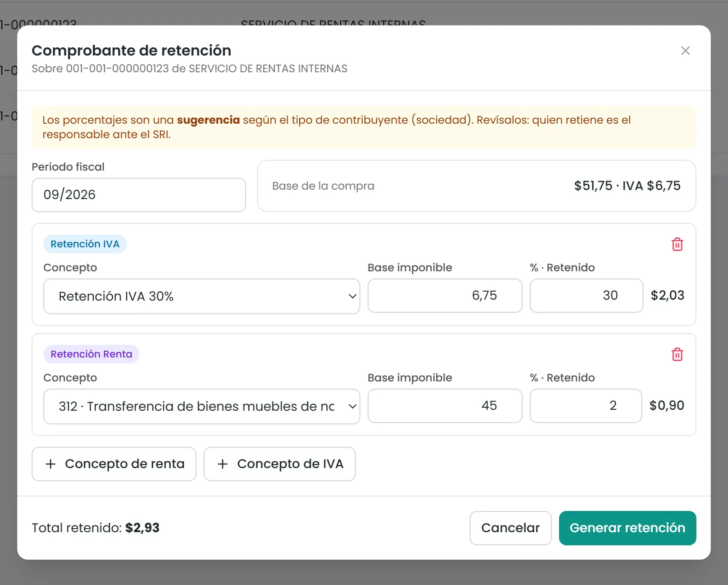Viewport: 728px width, 585px height.
Task: Delete the Retención IVA row with trash icon
Action: pos(677,244)
